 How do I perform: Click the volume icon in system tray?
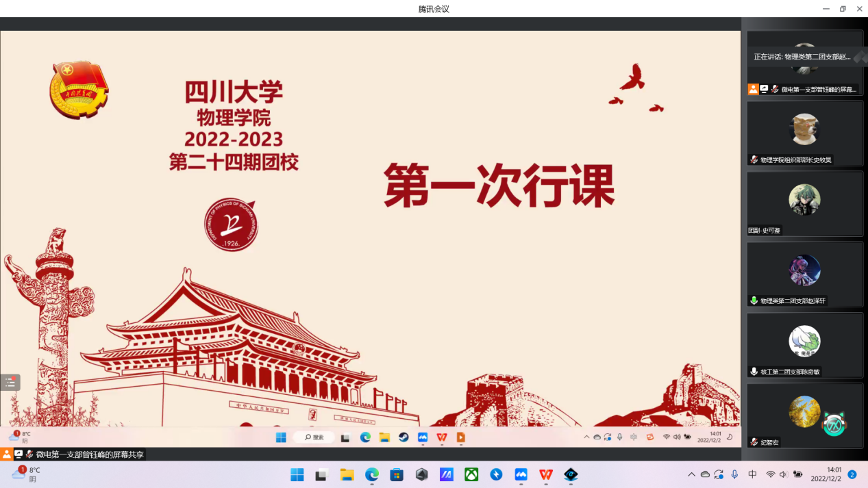pos(784,474)
